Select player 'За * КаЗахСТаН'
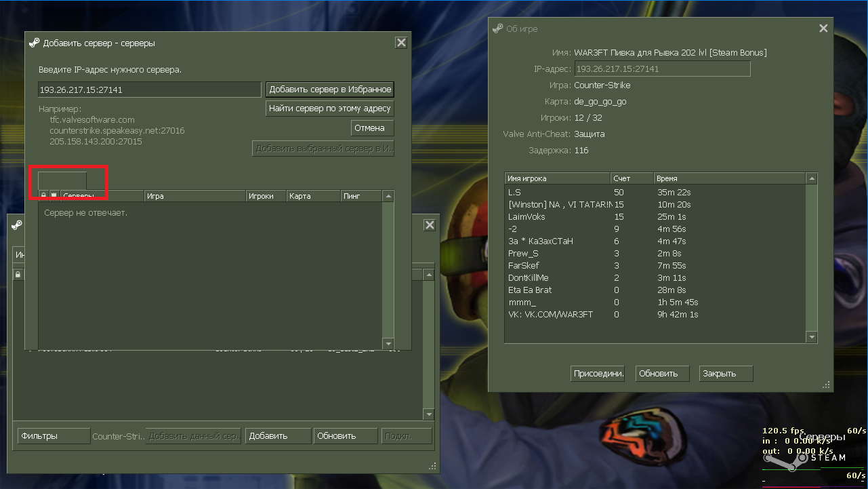The height and width of the screenshot is (489, 868). pyautogui.click(x=655, y=241)
